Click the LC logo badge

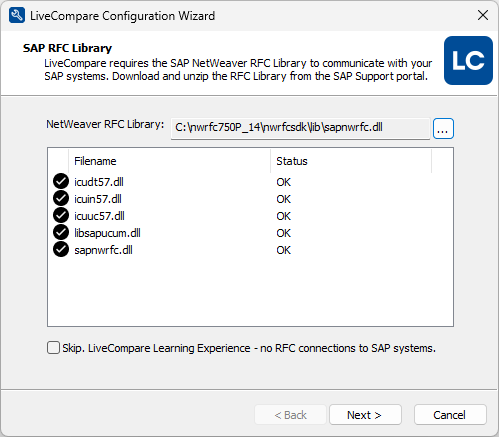(468, 60)
